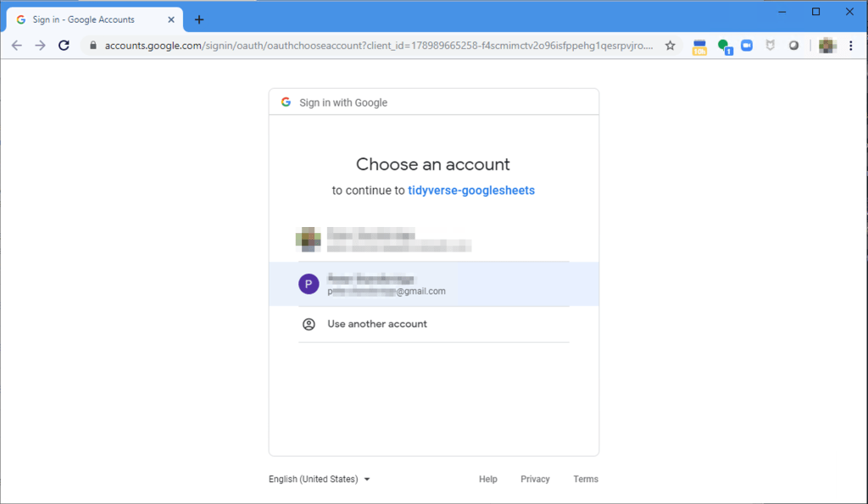Image resolution: width=868 pixels, height=504 pixels.
Task: Click Use another account
Action: (377, 324)
